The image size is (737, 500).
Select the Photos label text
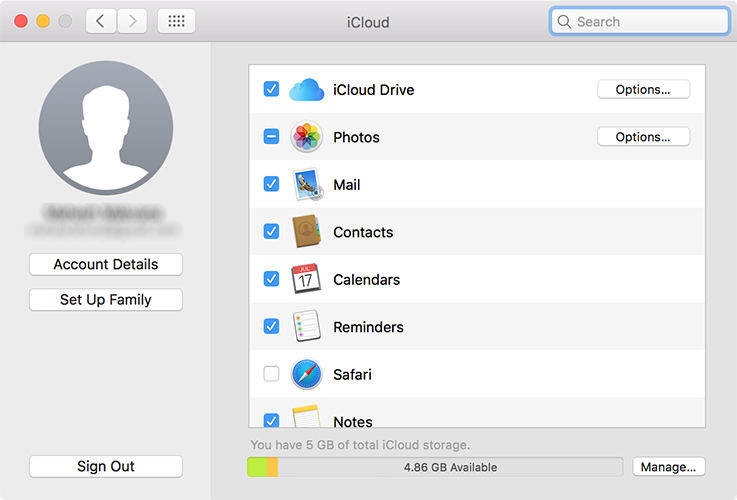pos(356,137)
